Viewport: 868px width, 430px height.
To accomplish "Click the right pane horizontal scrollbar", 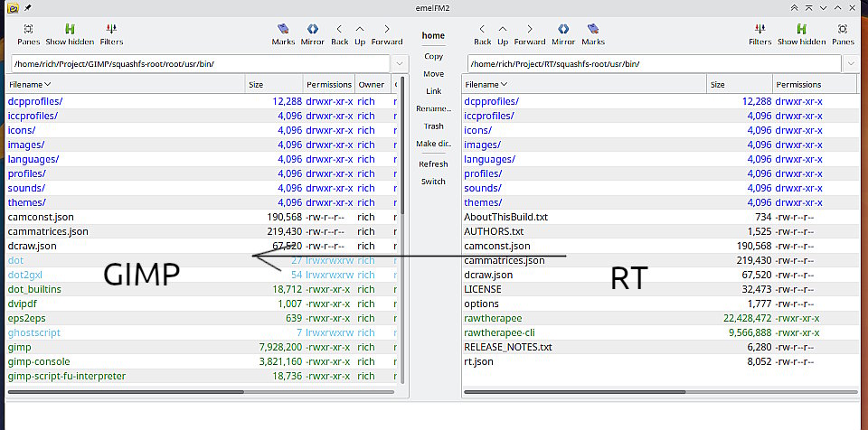I will (575, 392).
